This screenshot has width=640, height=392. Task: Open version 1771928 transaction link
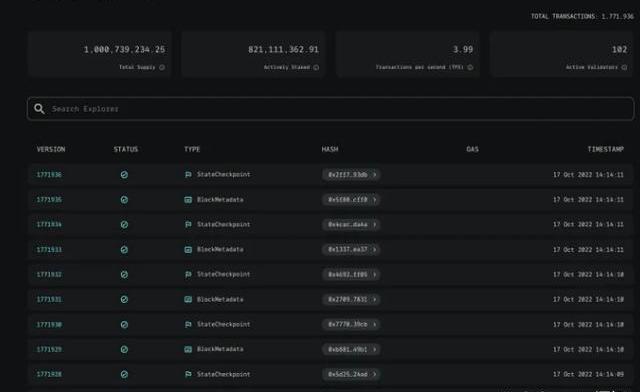tap(49, 374)
